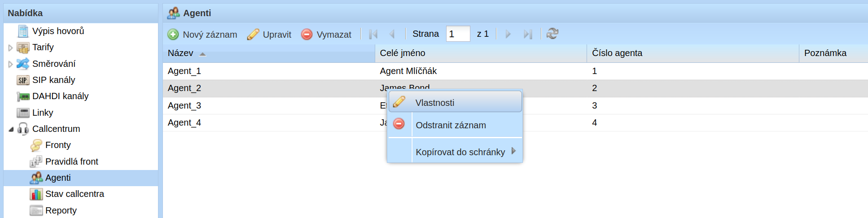The height and width of the screenshot is (218, 868).
Task: Collapse the Callcentrum tree node
Action: 11,129
